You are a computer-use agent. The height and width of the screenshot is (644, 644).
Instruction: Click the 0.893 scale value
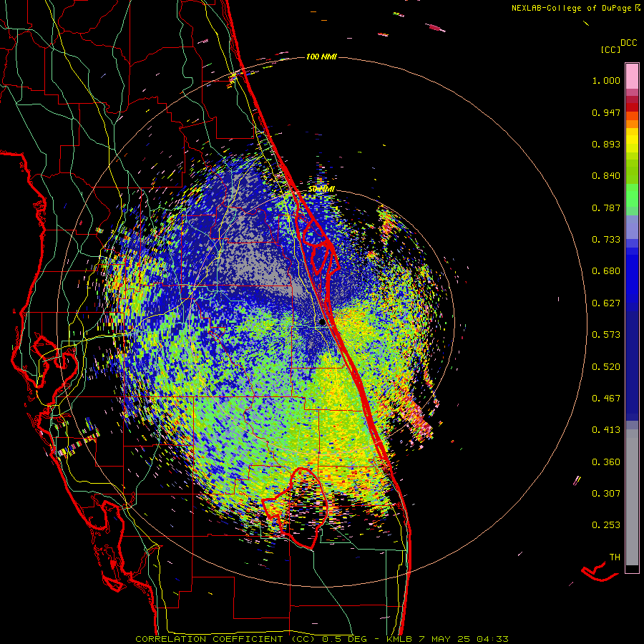coord(606,144)
